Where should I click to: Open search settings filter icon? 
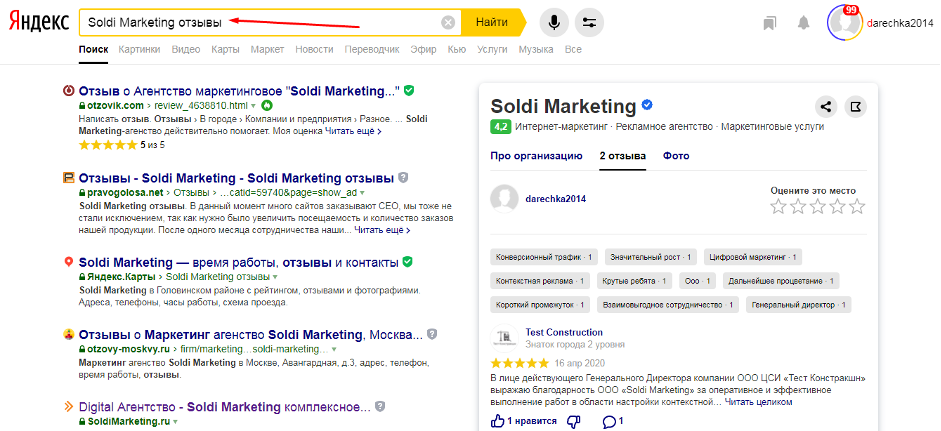(x=590, y=22)
